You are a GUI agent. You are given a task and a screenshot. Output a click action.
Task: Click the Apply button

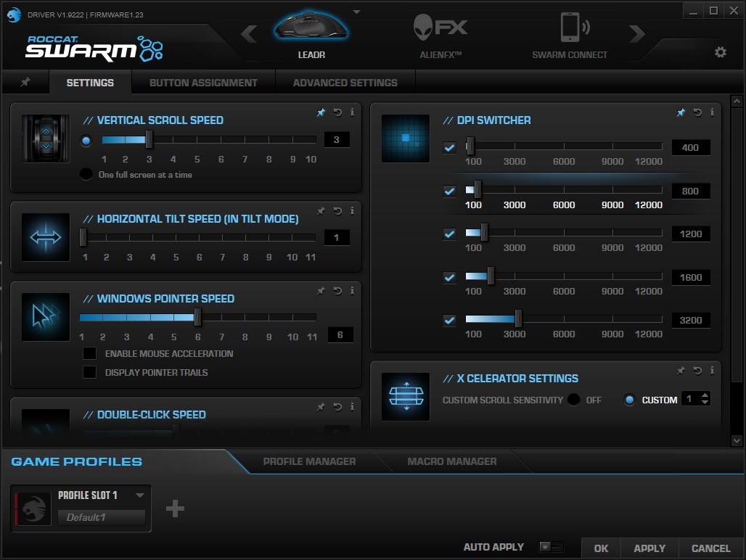[649, 548]
